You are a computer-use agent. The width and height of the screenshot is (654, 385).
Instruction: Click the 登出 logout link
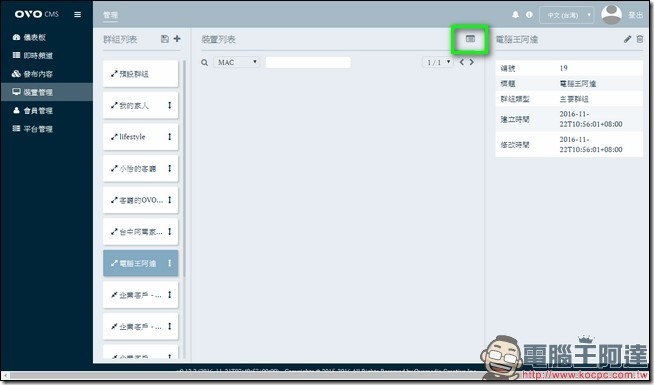[636, 15]
